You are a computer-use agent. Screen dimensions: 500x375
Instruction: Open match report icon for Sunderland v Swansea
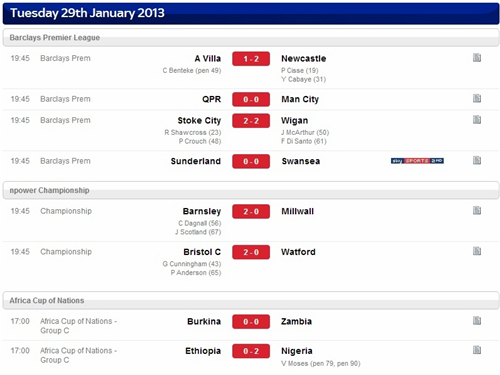(x=477, y=160)
